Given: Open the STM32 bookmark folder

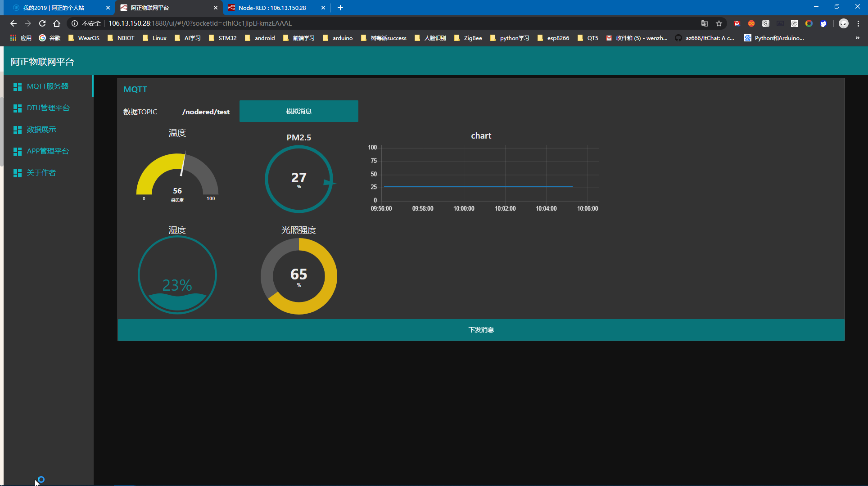Looking at the screenshot, I should click(x=223, y=38).
